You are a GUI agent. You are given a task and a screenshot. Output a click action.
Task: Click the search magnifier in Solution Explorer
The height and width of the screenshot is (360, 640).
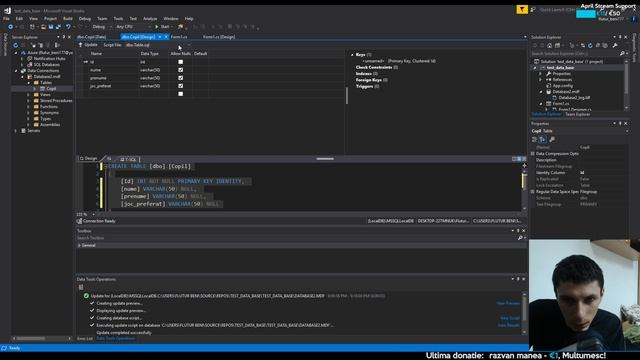[x=622, y=53]
